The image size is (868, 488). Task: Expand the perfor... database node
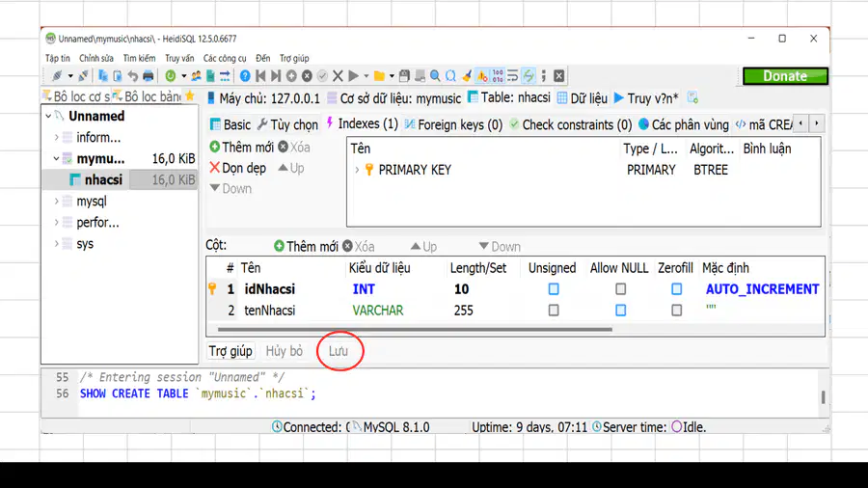click(x=57, y=223)
